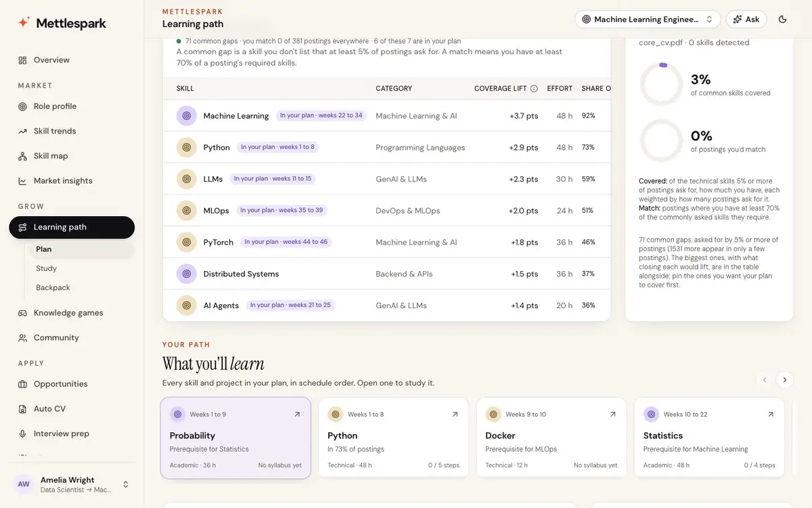The image size is (812, 508).
Task: Click the MLOps row's skill icon
Action: pos(187,211)
